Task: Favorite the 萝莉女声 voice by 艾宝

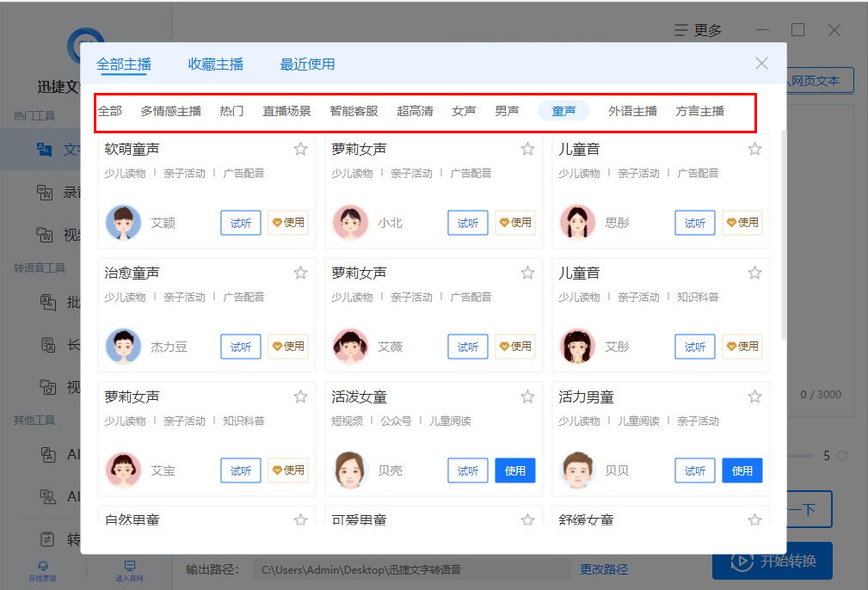Action: point(300,396)
